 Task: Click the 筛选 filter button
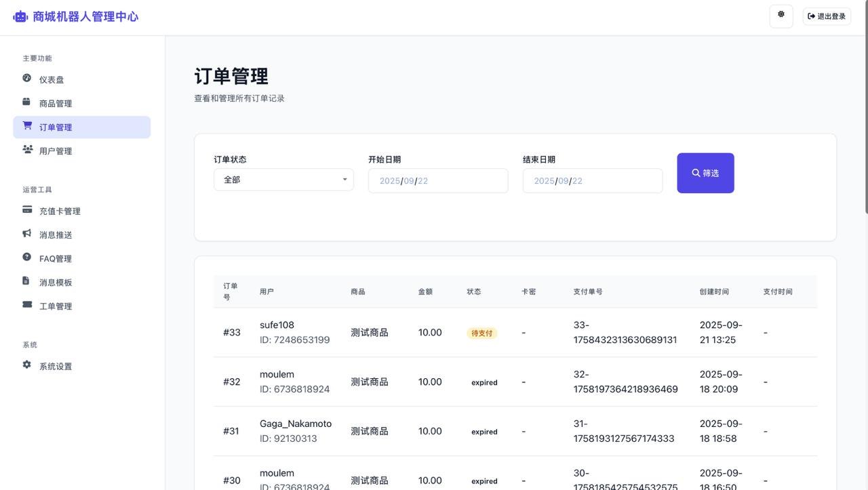click(705, 173)
